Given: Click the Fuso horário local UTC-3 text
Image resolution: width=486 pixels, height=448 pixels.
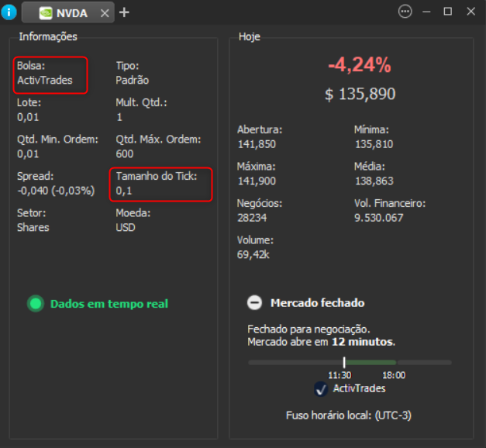Looking at the screenshot, I should (348, 415).
